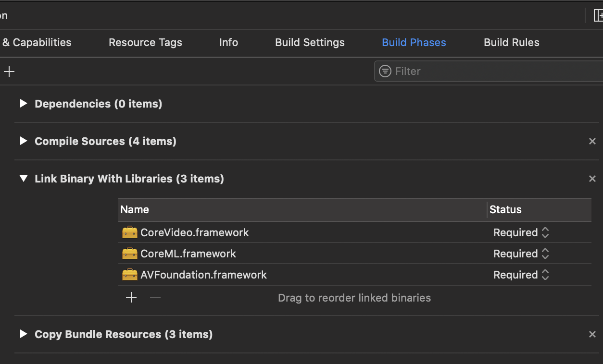This screenshot has height=364, width=603.
Task: Expand the Dependencies section
Action: pyautogui.click(x=23, y=103)
